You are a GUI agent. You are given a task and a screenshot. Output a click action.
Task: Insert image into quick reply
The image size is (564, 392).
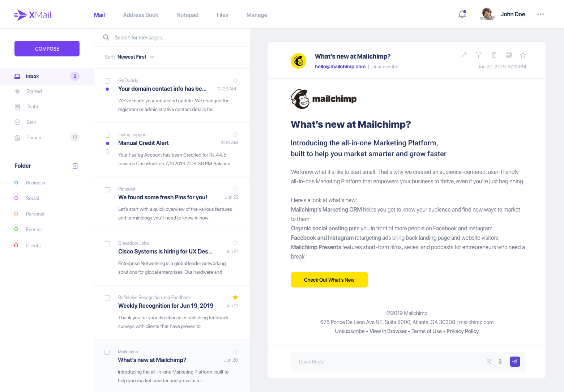[x=490, y=362]
